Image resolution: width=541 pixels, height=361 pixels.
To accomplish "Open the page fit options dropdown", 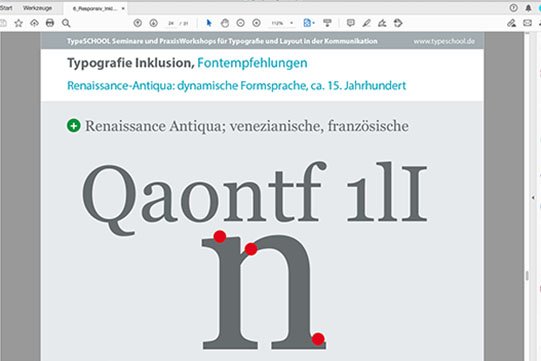I will (x=309, y=23).
